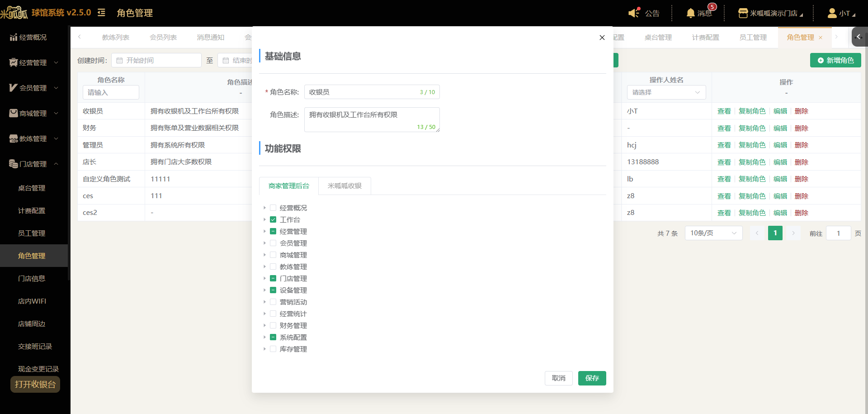The image size is (868, 414).
Task: Click the 商城管理 sidebar icon
Action: 14,113
